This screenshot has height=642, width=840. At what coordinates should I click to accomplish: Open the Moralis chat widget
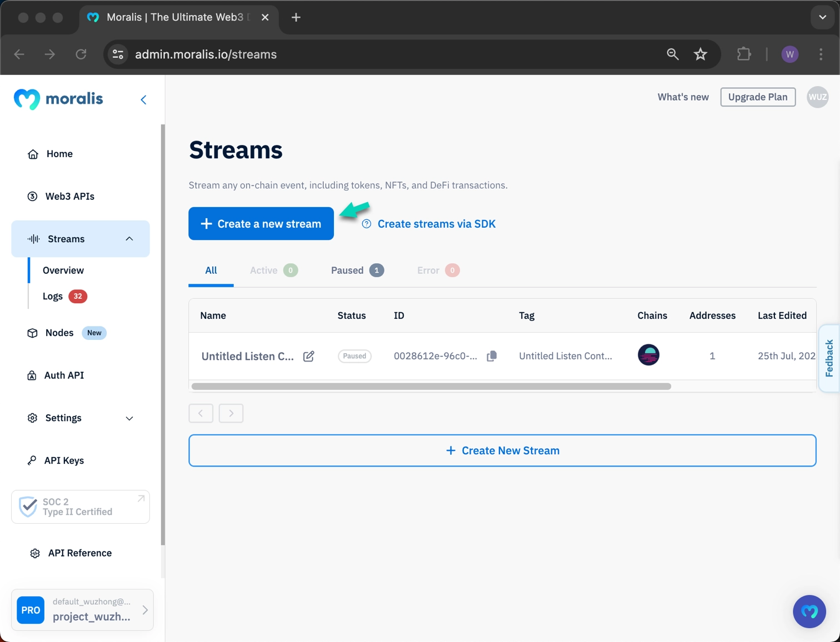809,611
